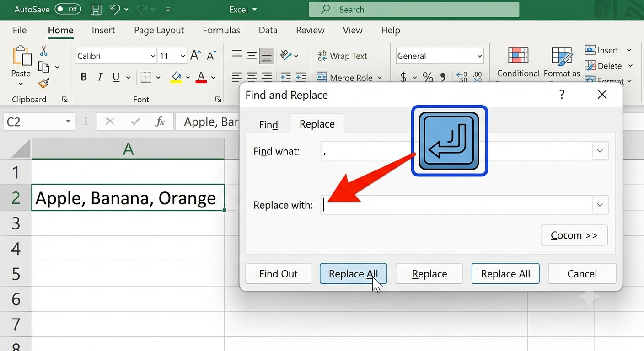Open Merge Role dropdown arrow

click(x=380, y=78)
